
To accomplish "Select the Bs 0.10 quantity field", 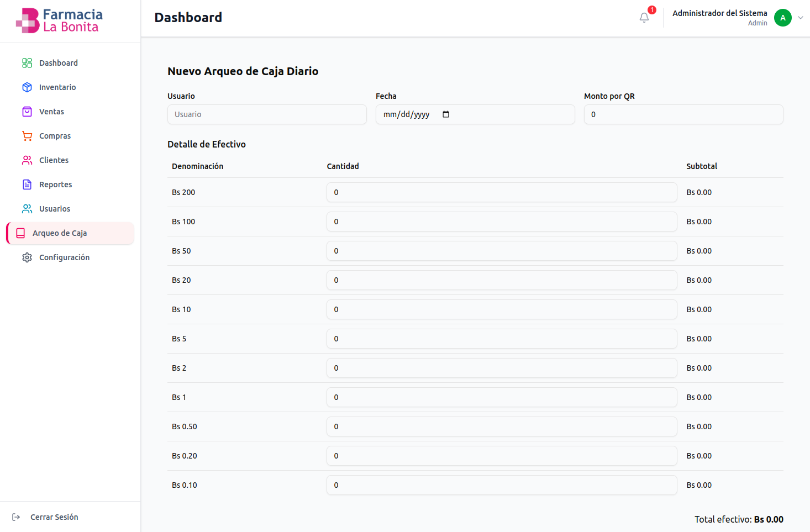I will (501, 485).
